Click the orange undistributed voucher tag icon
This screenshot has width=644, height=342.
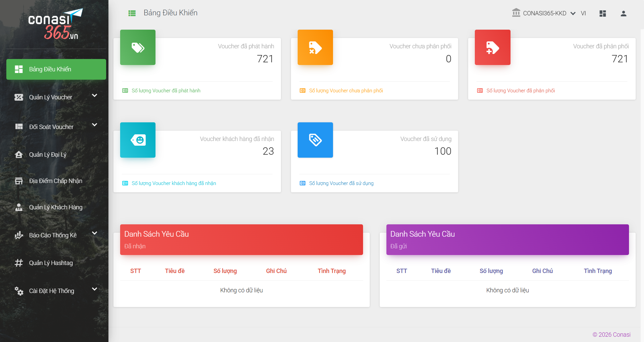point(315,47)
